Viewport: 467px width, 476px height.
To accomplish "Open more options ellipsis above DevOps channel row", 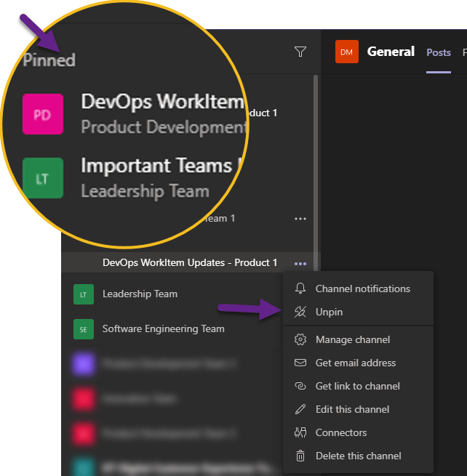I will 300,218.
